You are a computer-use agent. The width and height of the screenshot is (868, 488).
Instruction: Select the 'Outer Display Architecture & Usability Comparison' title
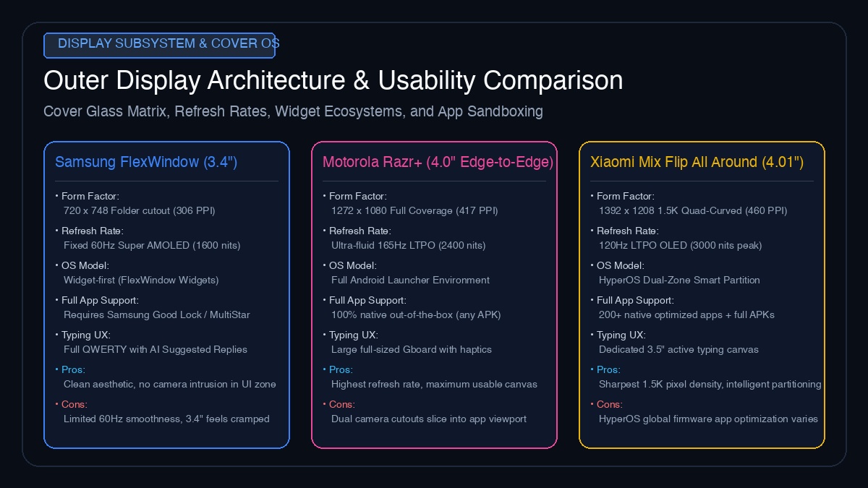(333, 80)
